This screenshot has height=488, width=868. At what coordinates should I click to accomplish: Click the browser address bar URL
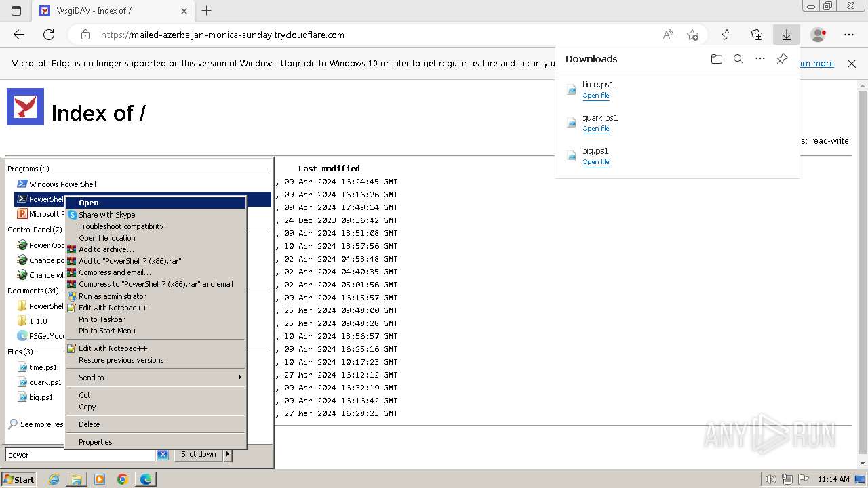pyautogui.click(x=222, y=35)
